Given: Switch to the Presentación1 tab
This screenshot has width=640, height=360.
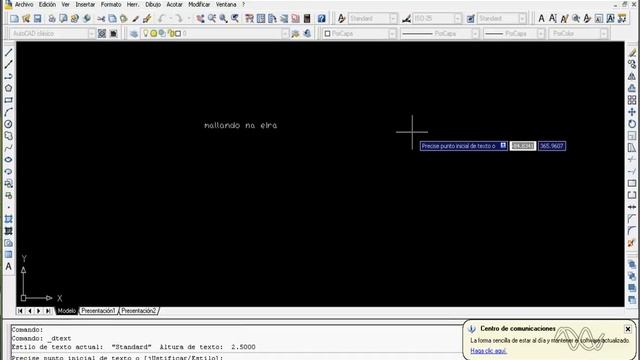Looking at the screenshot, I should [98, 311].
